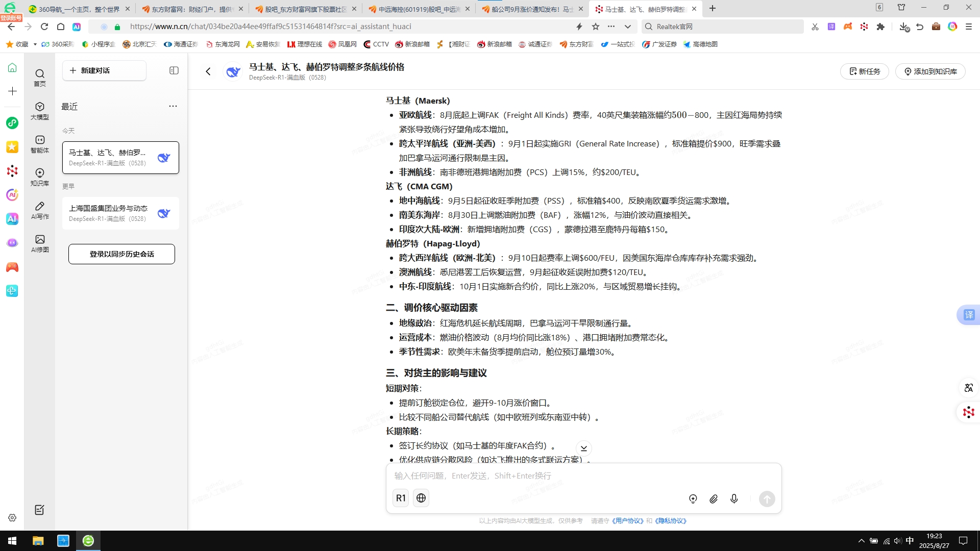Open the 上海国盛集团业务与动态 conversation
The width and height of the screenshot is (980, 551).
tap(120, 213)
